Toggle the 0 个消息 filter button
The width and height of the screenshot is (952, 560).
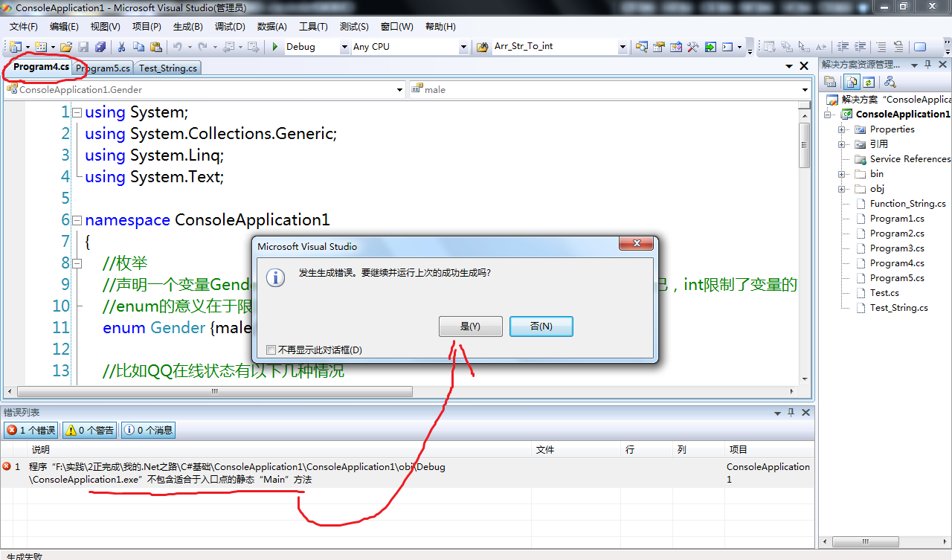point(148,430)
